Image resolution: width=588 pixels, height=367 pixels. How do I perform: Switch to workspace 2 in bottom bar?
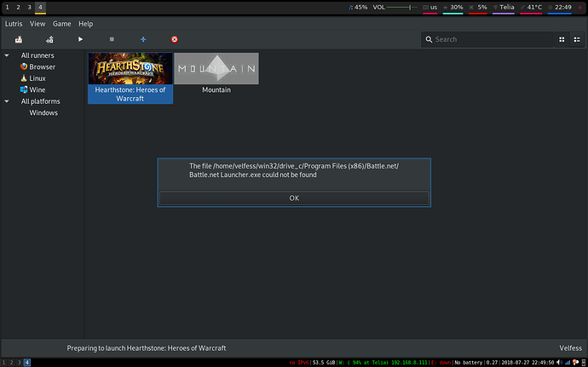11,363
